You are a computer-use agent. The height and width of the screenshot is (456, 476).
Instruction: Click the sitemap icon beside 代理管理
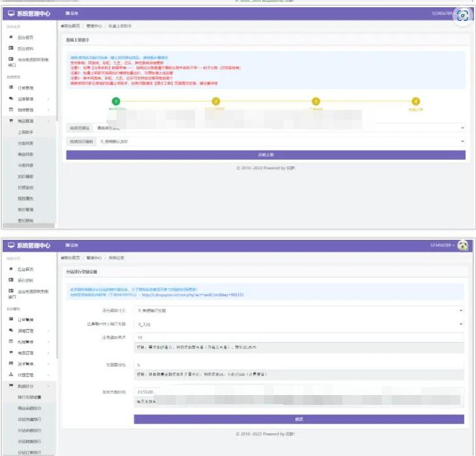pyautogui.click(x=10, y=375)
